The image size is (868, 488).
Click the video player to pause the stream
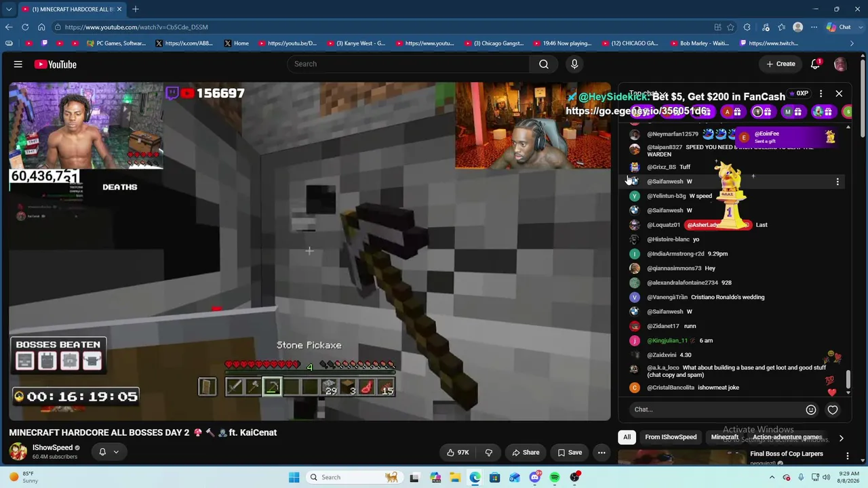coord(310,251)
